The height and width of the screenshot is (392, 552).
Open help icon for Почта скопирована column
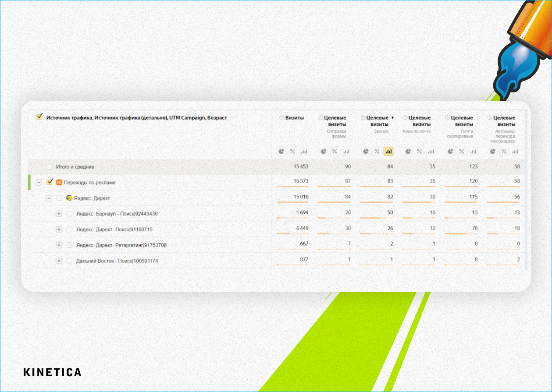[447, 118]
